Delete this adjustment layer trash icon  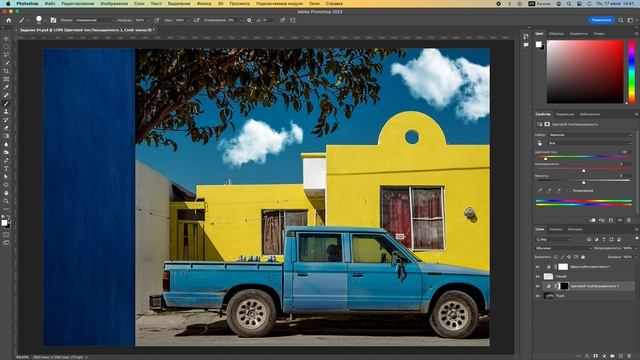[629, 220]
